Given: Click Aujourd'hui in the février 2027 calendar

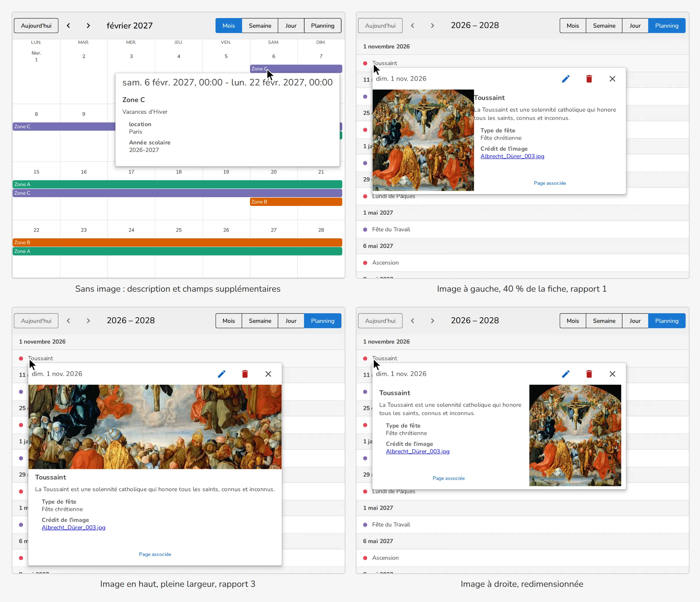Looking at the screenshot, I should 36,26.
